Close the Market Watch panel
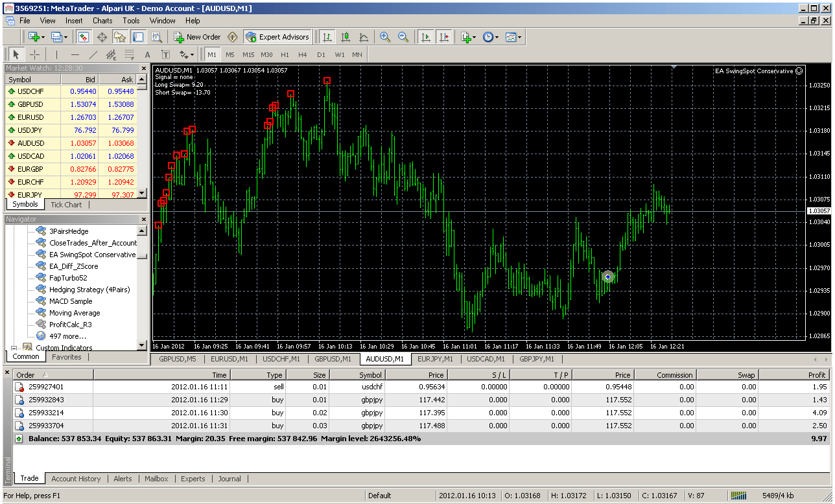The height and width of the screenshot is (504, 835). tap(144, 68)
